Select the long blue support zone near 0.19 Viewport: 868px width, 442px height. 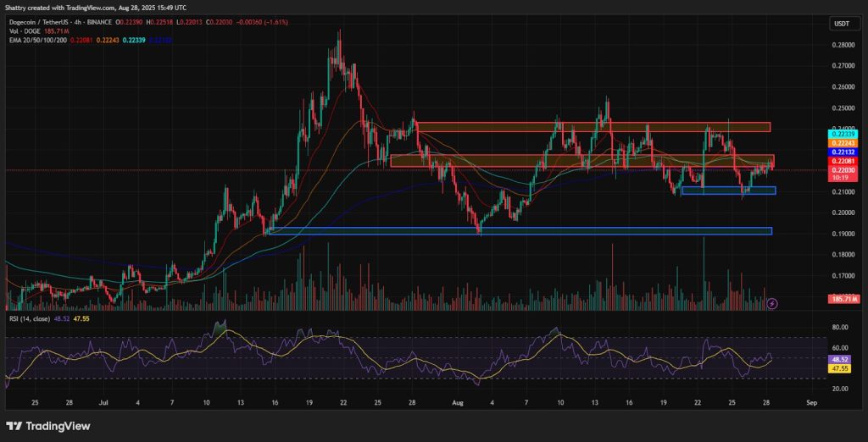pos(520,230)
